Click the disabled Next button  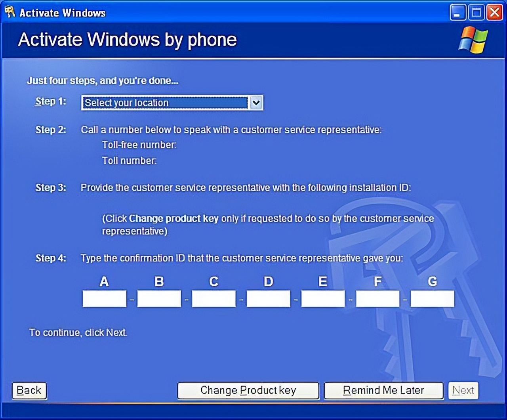coord(463,391)
